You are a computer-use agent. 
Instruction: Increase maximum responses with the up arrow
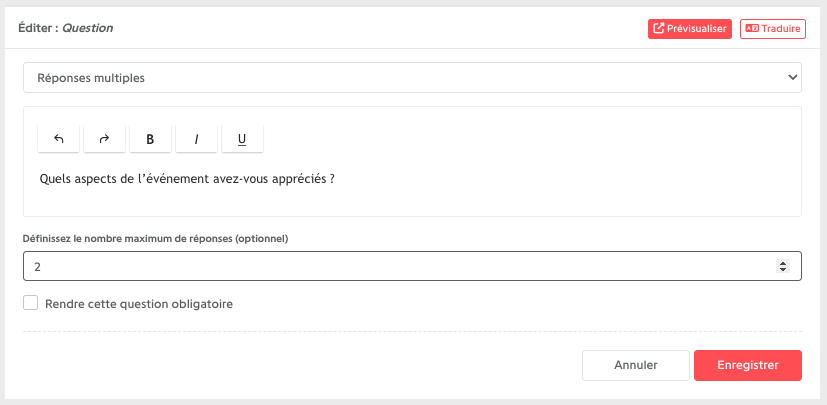pos(783,263)
